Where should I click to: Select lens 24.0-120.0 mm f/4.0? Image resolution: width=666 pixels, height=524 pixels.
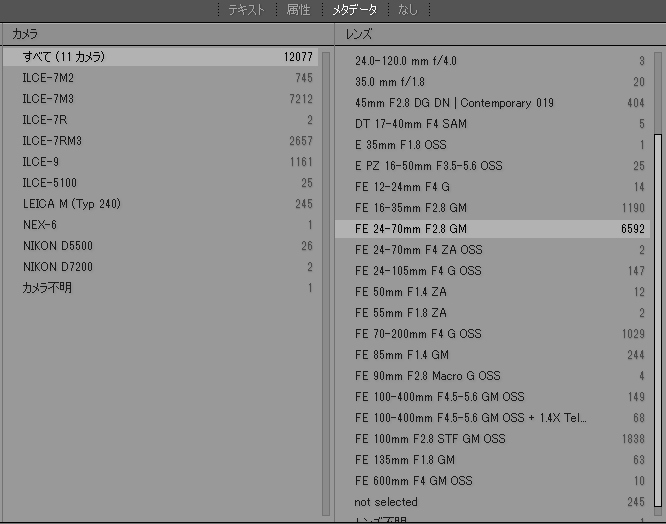[x=493, y=61]
